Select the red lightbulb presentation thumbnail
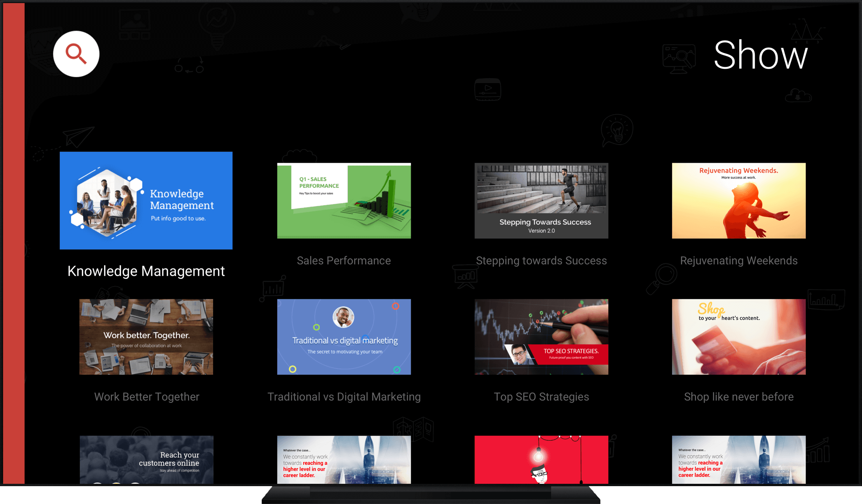This screenshot has width=862, height=504. [541, 459]
